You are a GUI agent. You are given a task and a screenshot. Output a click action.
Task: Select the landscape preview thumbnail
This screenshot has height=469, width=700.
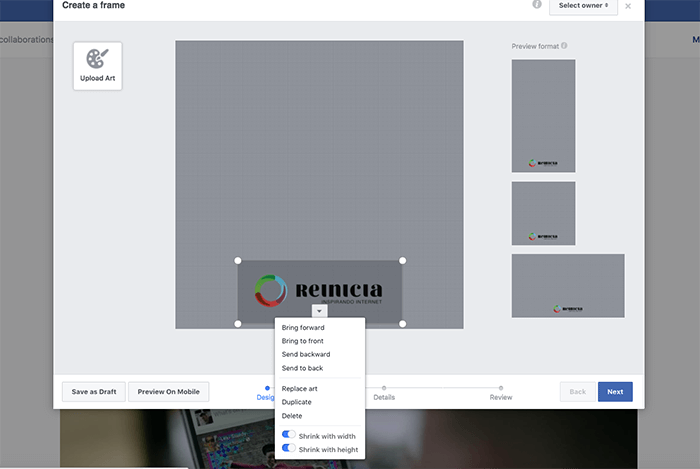click(568, 286)
